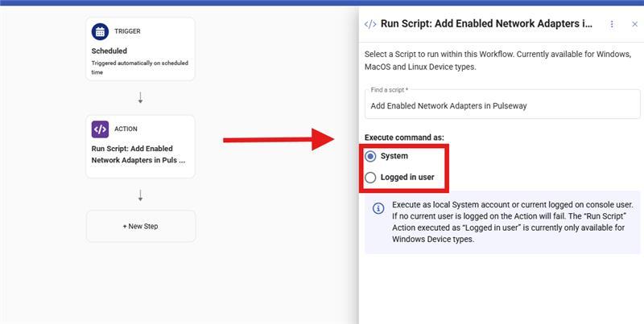Click the purple code icon on the Action card

101,129
